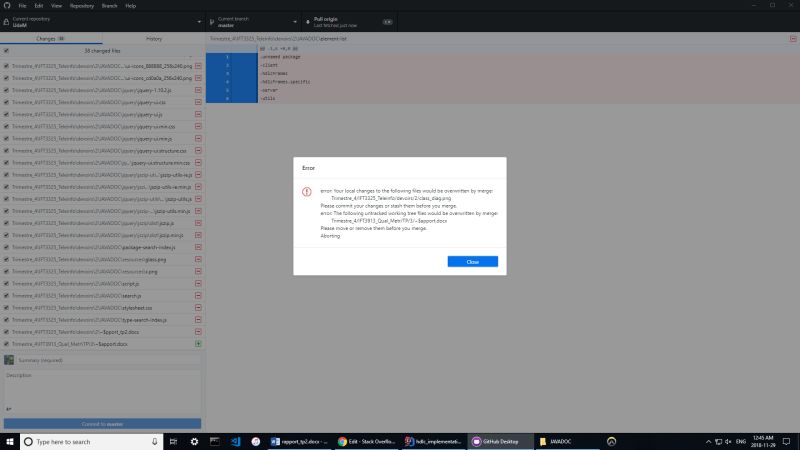Open the Edit menu

point(39,6)
